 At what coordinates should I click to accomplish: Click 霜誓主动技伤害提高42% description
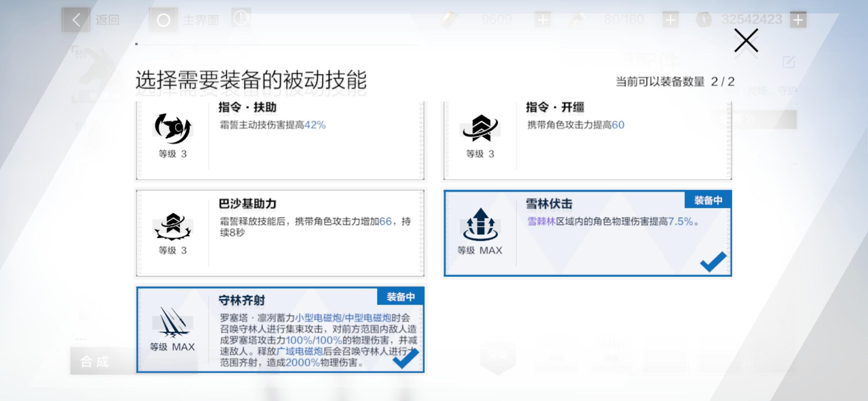pos(273,125)
